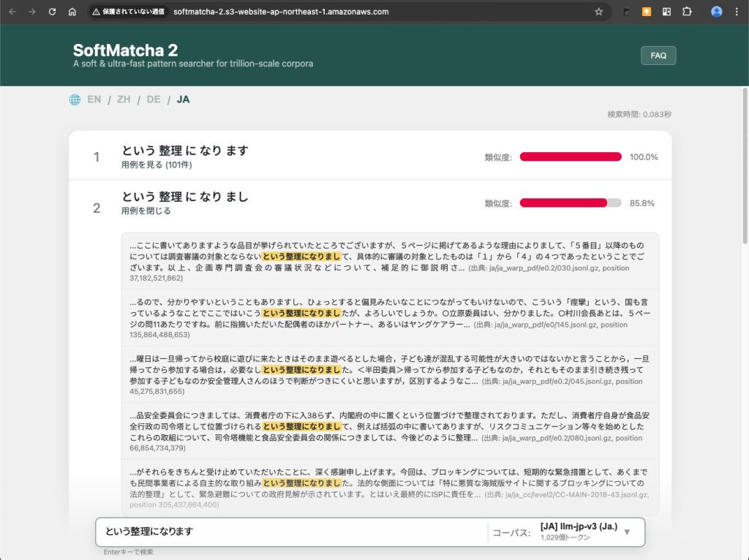Click the SoftMatcha 2 title
This screenshot has width=749, height=560.
coord(126,50)
